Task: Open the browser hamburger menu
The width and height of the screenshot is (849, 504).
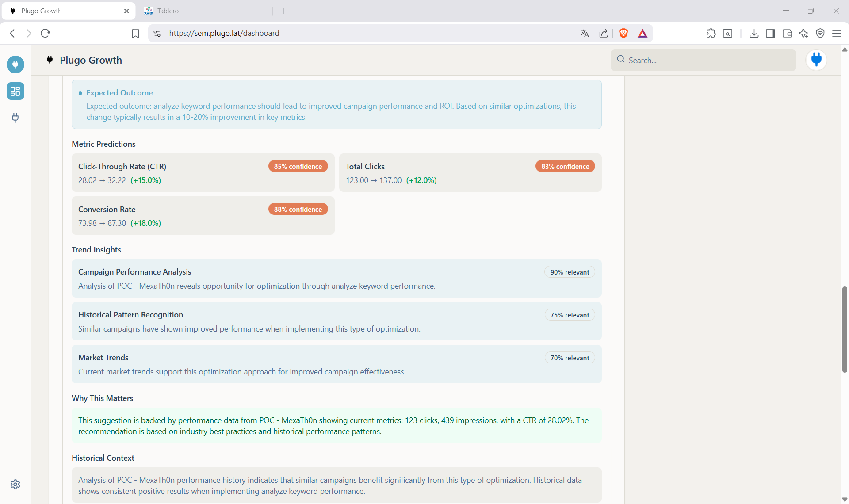Action: tap(838, 33)
